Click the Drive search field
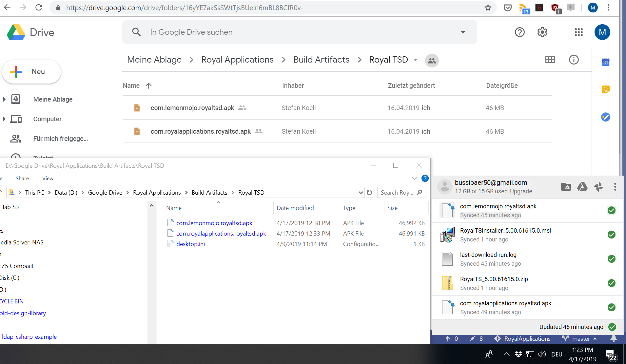The image size is (626, 364). click(300, 32)
